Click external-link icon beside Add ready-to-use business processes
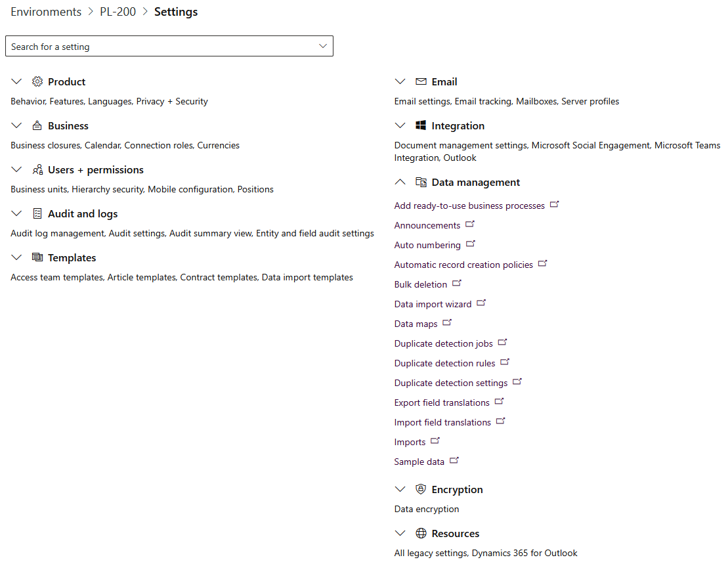This screenshot has height=564, width=728. tap(554, 204)
